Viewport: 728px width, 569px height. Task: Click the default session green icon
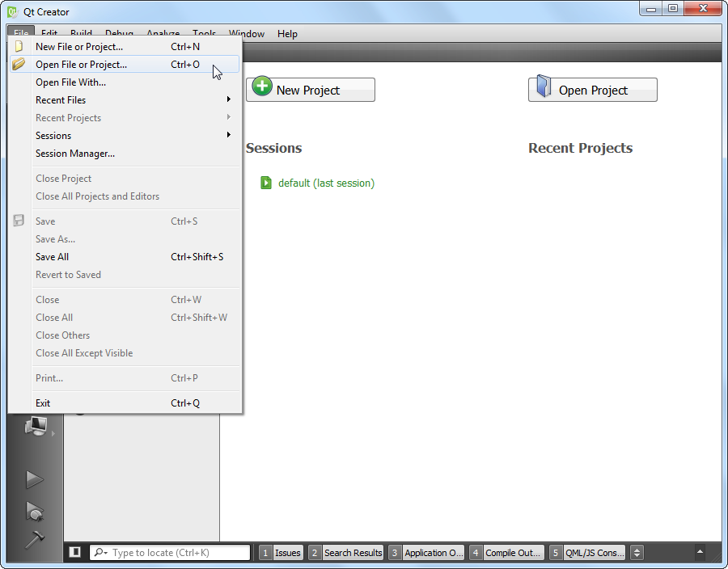(x=266, y=183)
